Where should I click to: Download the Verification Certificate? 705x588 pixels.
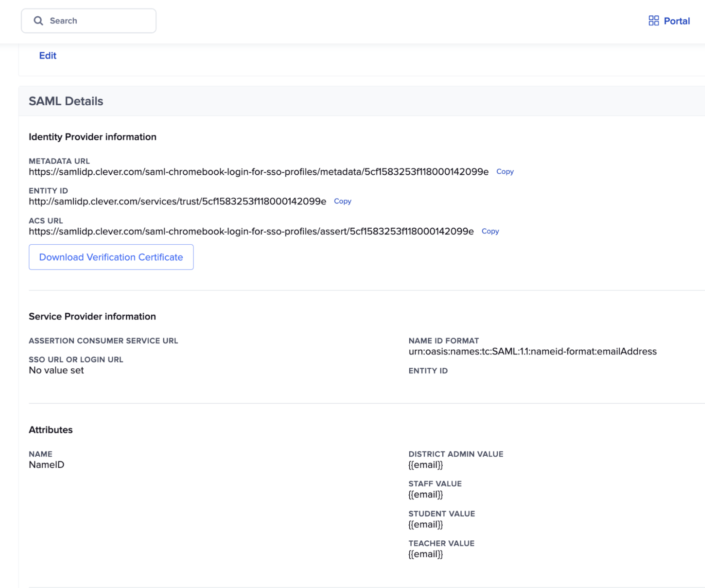111,257
